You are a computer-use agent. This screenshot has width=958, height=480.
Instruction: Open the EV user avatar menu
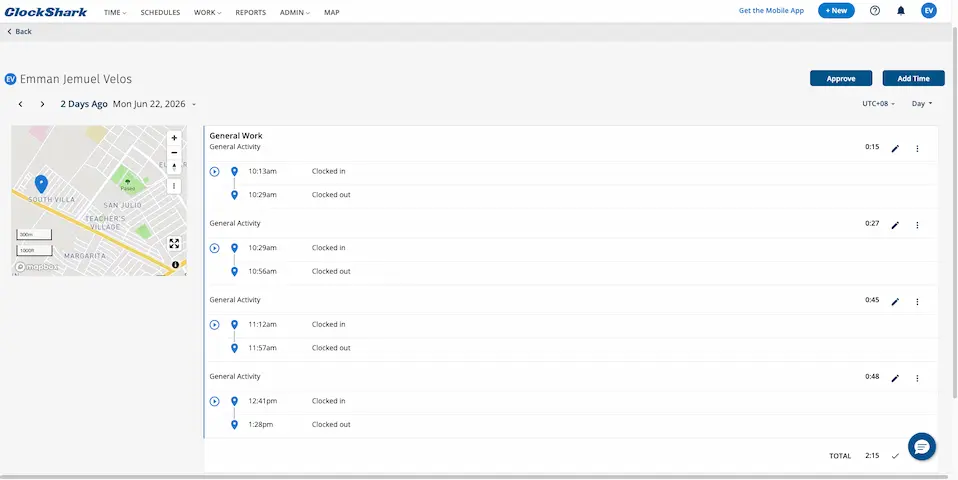(929, 10)
